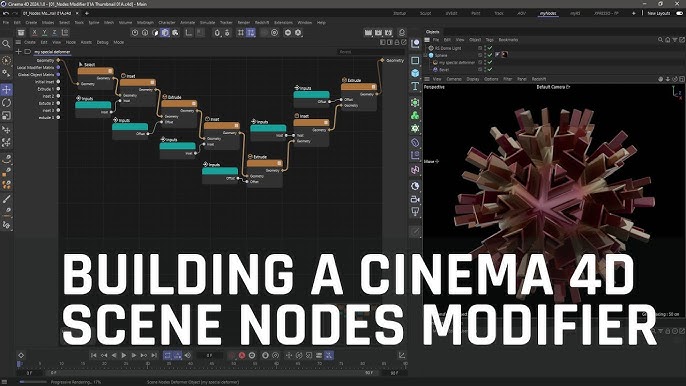The image size is (686, 386).
Task: Open Default Camera viewport dropdown
Action: click(x=553, y=87)
